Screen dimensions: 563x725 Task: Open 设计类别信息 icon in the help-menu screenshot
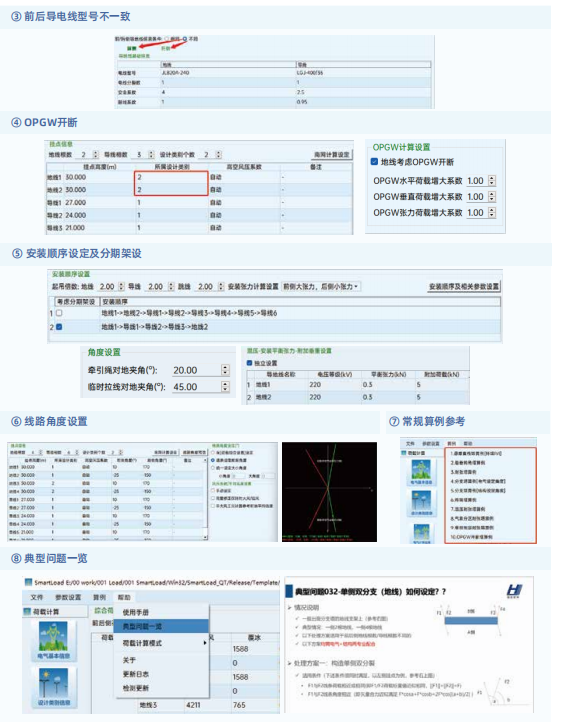pos(53,687)
